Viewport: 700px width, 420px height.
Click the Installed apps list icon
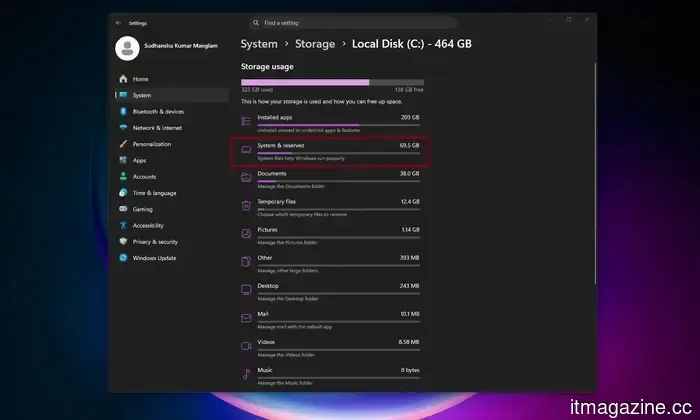click(246, 121)
